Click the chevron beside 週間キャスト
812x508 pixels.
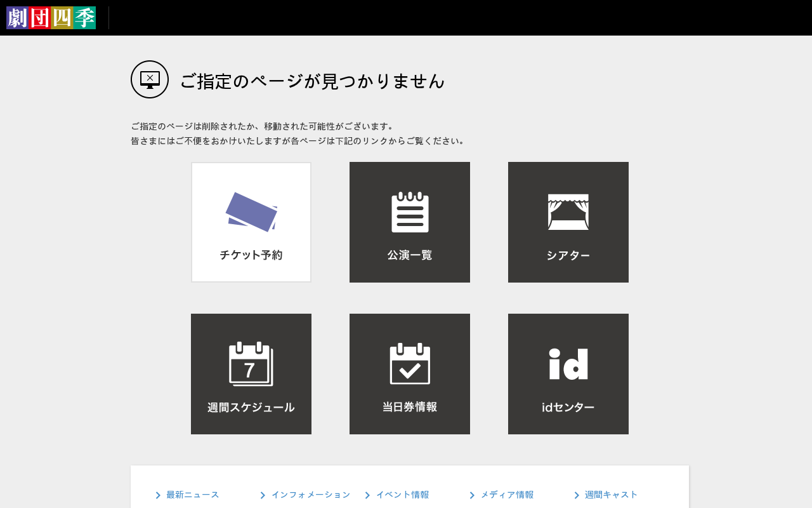pos(577,495)
